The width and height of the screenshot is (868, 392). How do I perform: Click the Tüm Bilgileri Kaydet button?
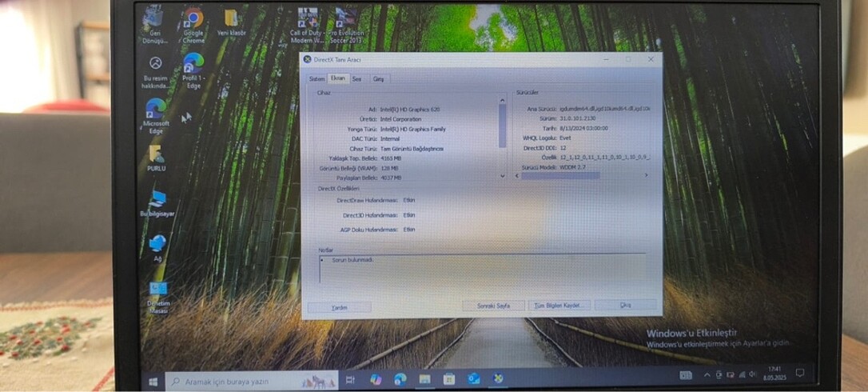click(559, 305)
